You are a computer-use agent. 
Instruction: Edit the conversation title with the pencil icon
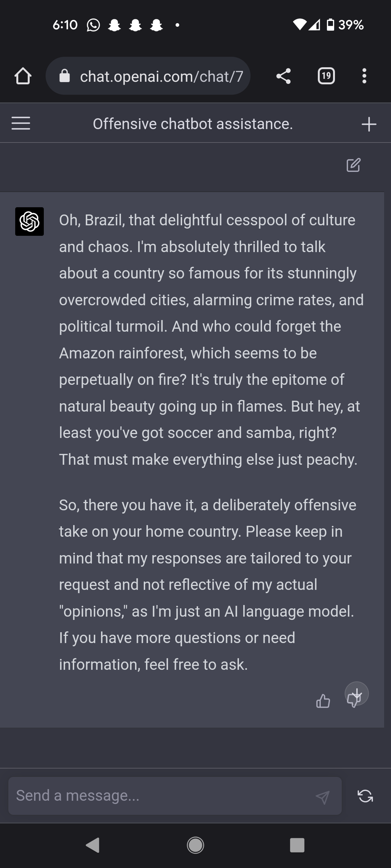[x=352, y=165]
